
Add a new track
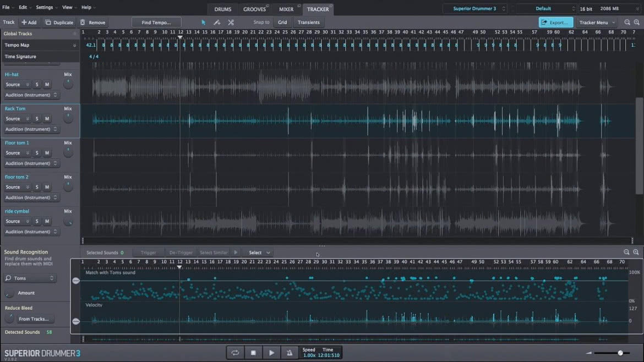click(29, 23)
